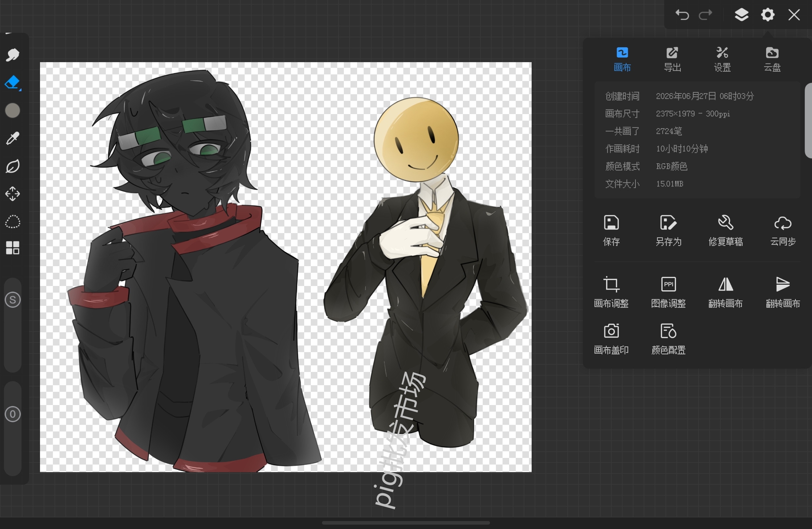Open the gray color swatch
This screenshot has width=812, height=529.
[x=13, y=110]
